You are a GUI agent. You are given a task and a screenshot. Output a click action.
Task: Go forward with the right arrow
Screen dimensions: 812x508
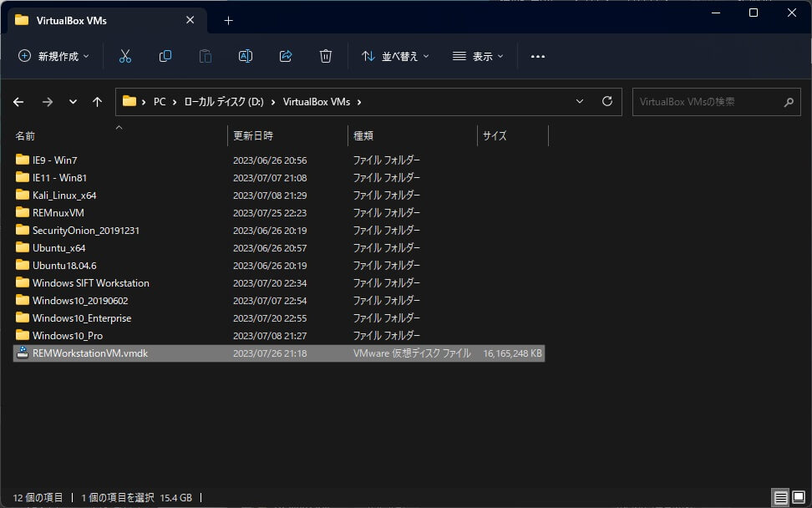pyautogui.click(x=47, y=102)
